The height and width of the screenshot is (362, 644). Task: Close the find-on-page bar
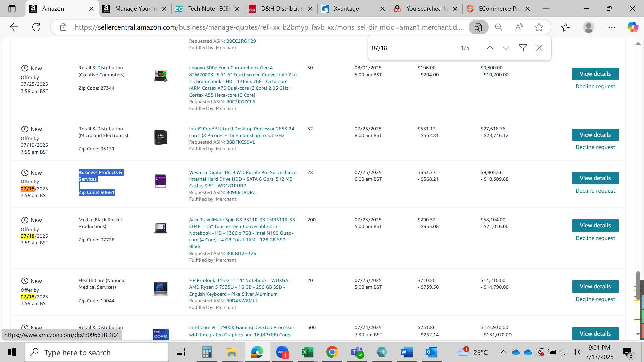(x=539, y=48)
